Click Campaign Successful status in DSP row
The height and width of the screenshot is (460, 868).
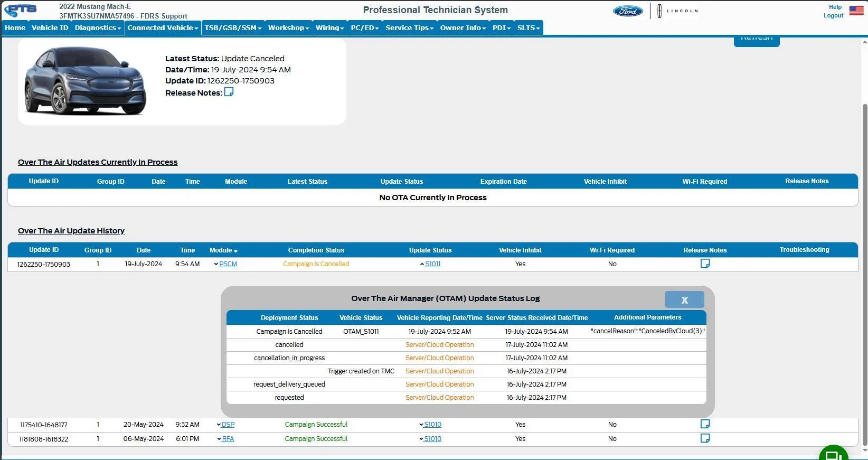point(316,425)
